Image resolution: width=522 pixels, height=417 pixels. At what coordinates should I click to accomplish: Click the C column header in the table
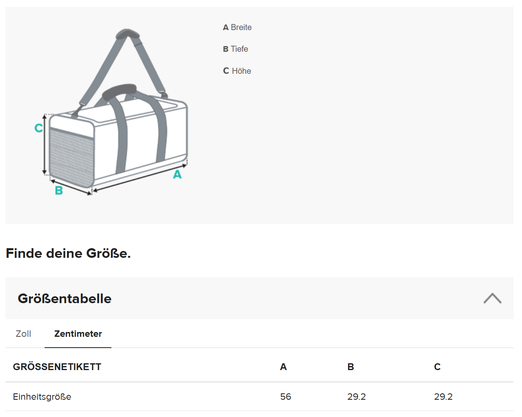pos(437,367)
